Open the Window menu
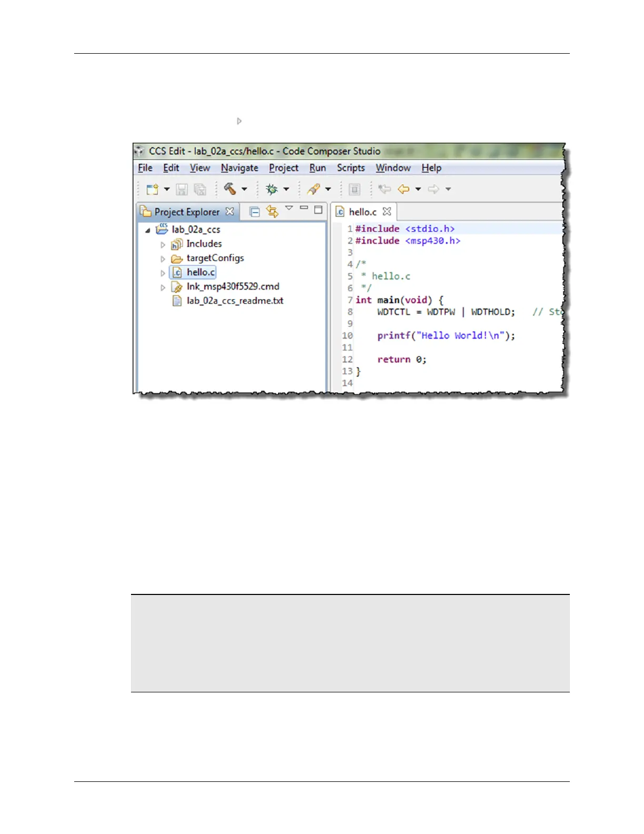644x834 pixels. [x=393, y=168]
